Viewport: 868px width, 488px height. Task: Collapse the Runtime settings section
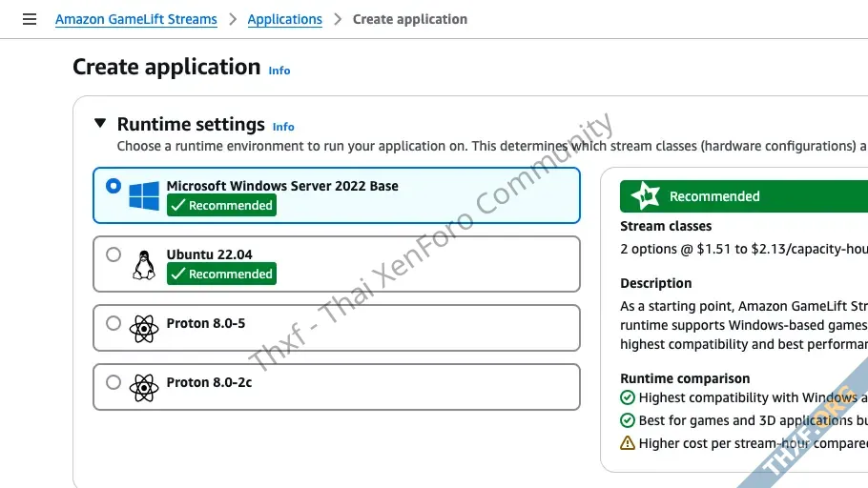tap(100, 123)
